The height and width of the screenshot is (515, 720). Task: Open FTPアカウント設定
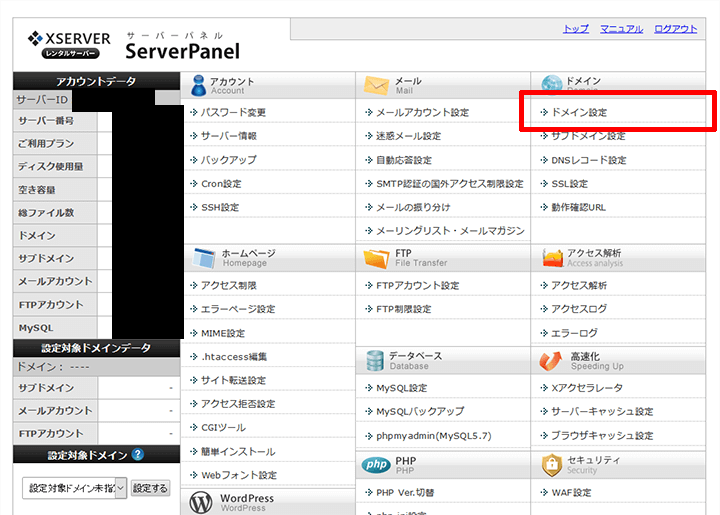click(418, 285)
